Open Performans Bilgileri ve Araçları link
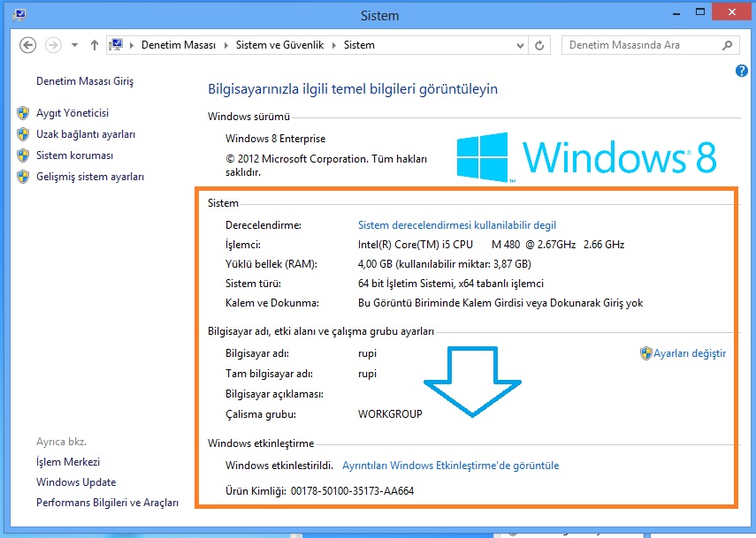 [108, 503]
